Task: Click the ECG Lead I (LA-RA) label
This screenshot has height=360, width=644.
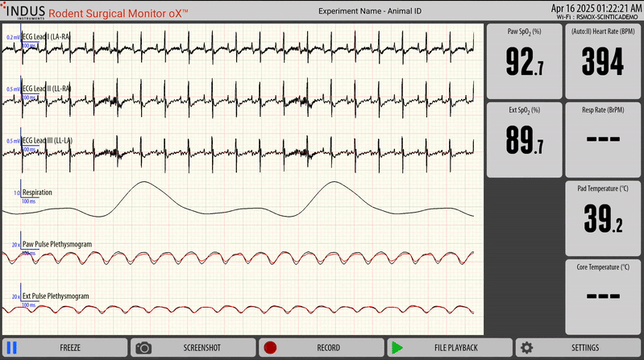Action: [x=46, y=36]
